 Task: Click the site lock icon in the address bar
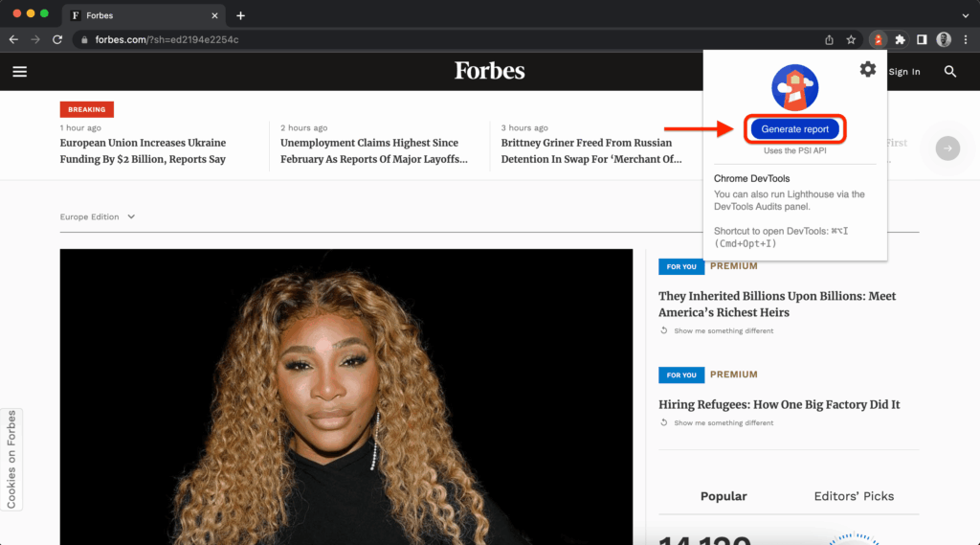point(84,39)
